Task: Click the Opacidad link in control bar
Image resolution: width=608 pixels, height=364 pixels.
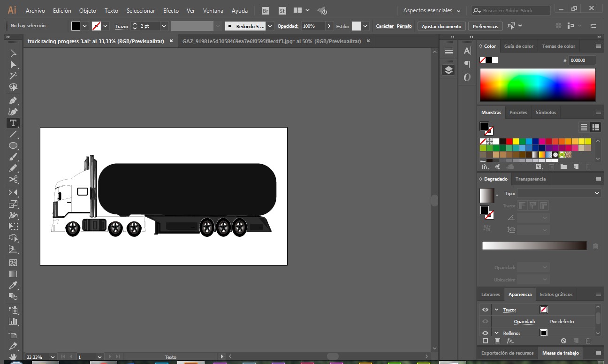Action: pyautogui.click(x=288, y=26)
